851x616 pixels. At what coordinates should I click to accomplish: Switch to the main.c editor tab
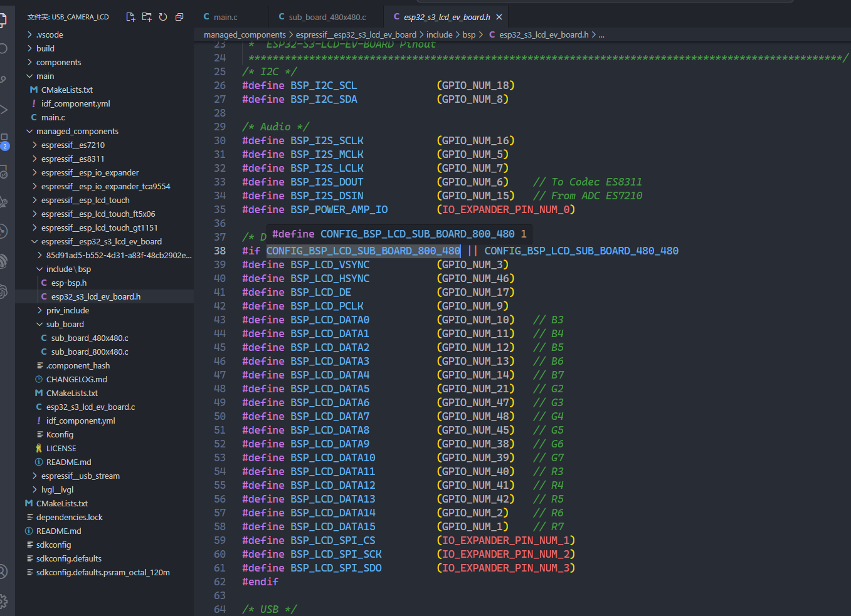tap(226, 17)
